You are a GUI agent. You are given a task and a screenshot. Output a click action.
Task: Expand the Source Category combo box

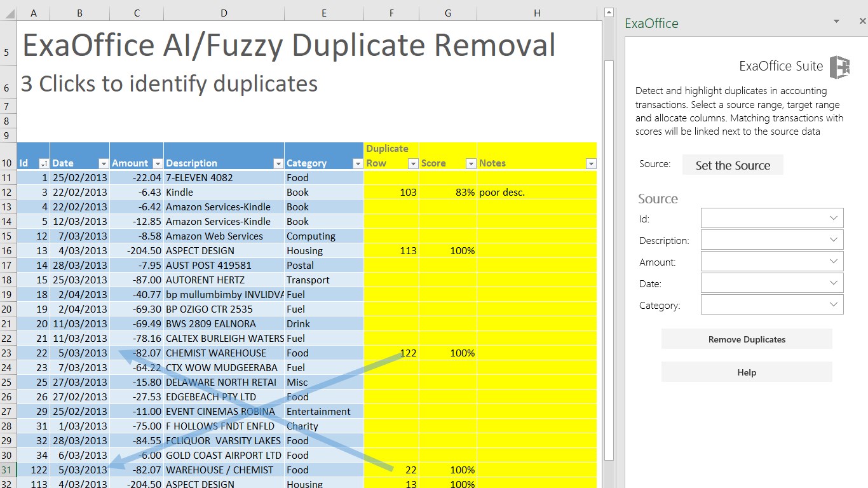pos(834,304)
